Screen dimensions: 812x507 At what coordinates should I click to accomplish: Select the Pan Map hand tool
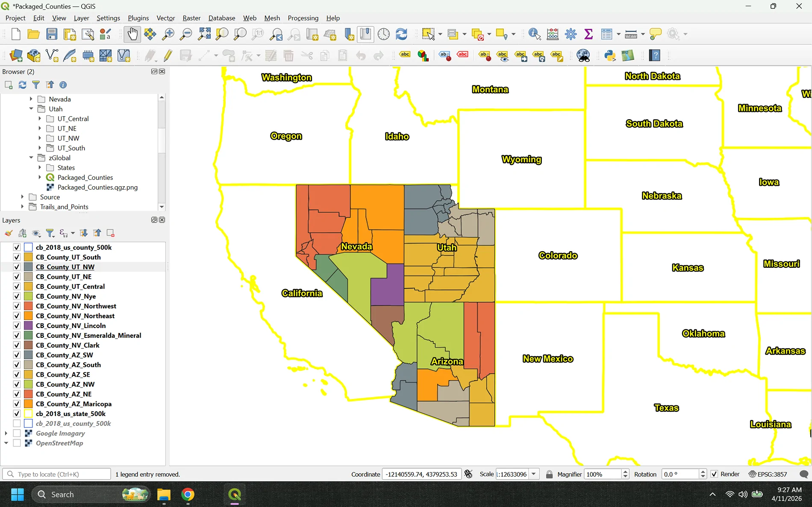(x=132, y=34)
